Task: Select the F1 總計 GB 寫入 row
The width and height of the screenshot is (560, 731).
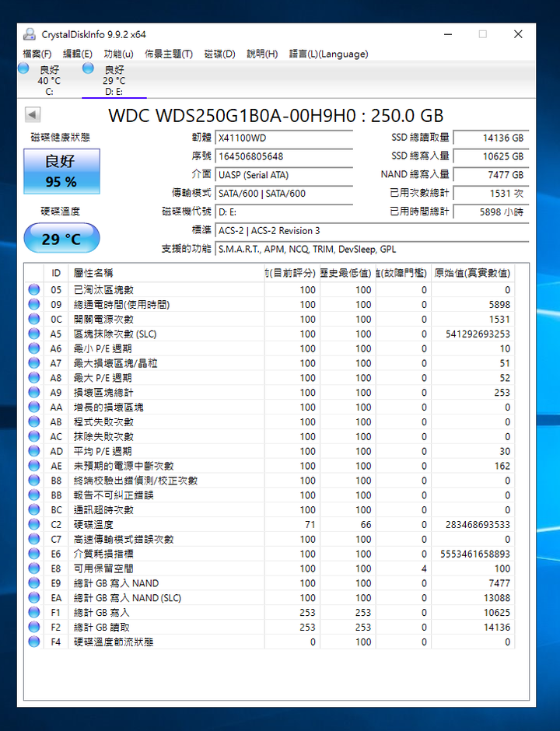Action: (270, 613)
